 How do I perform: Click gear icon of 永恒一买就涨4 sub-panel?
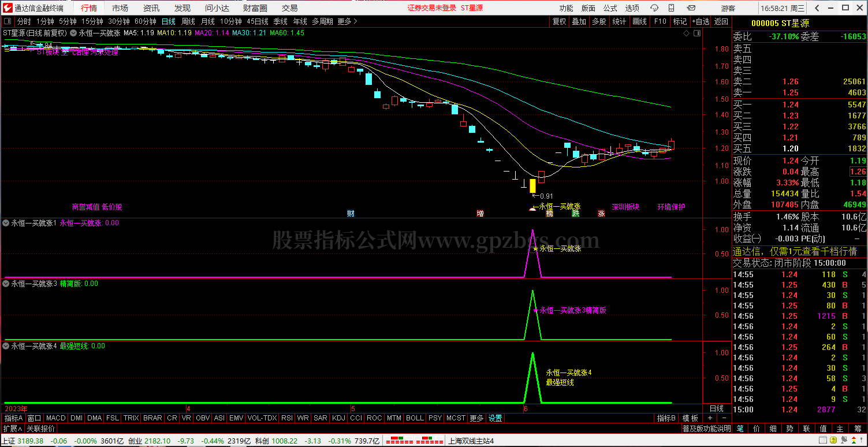tap(6, 346)
